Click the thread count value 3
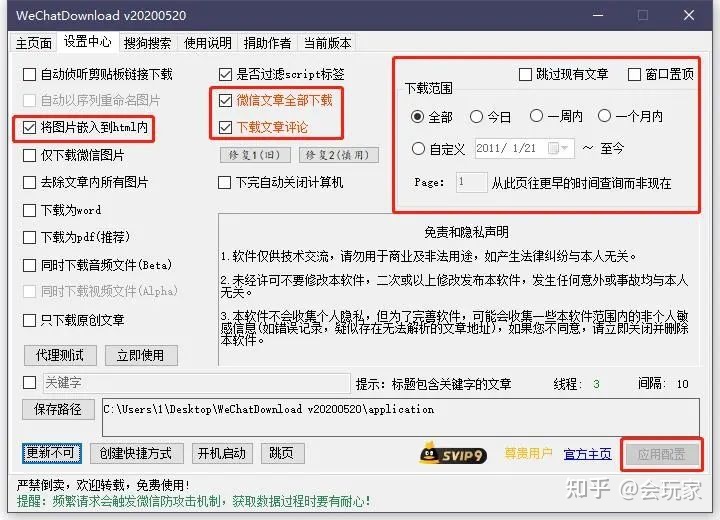Screen dimensions: 720x520 [x=596, y=384]
